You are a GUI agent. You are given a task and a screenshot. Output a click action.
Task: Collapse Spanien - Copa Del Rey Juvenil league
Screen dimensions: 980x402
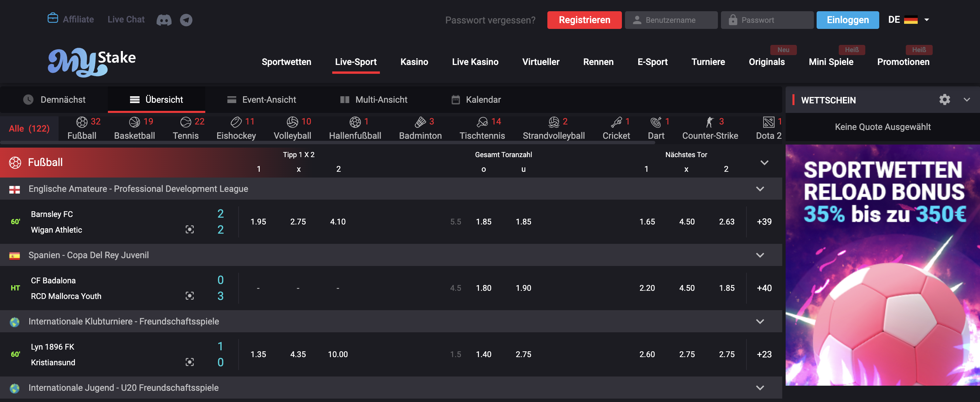[760, 255]
